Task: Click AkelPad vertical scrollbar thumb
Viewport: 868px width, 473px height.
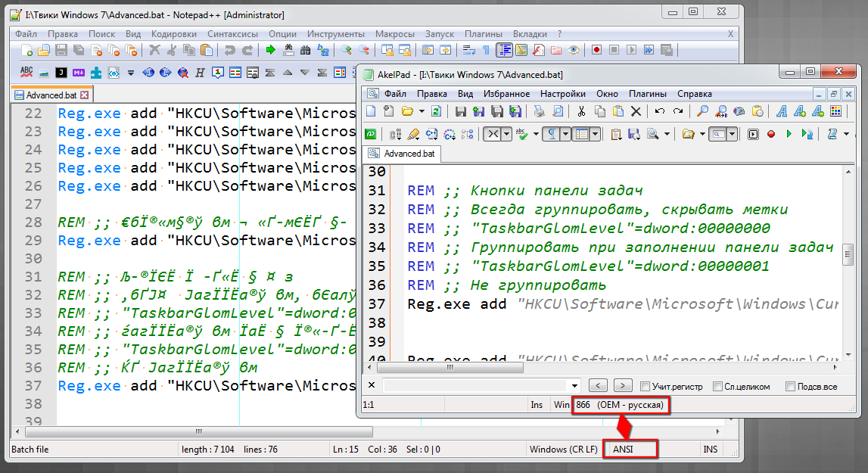Action: tap(848, 255)
